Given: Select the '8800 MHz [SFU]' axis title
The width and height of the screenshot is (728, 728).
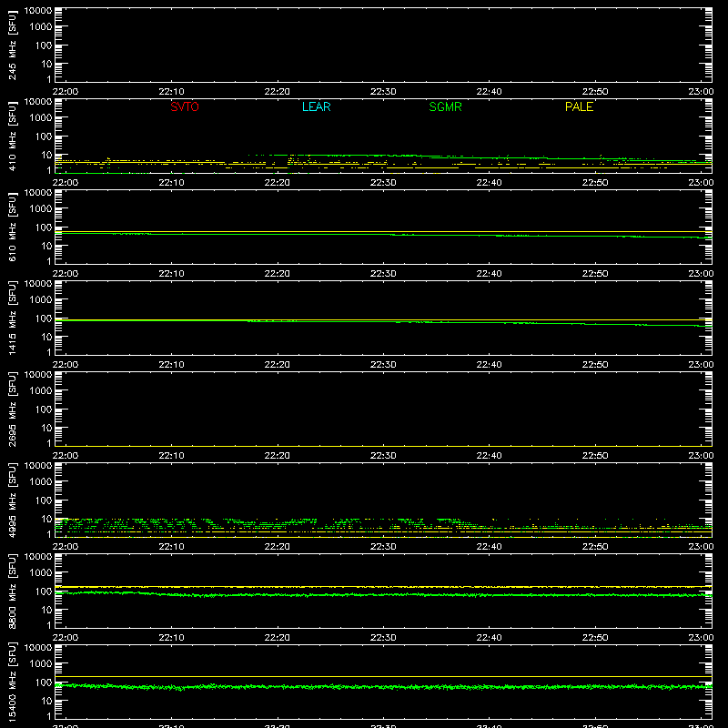Looking at the screenshot, I should [x=13, y=591].
